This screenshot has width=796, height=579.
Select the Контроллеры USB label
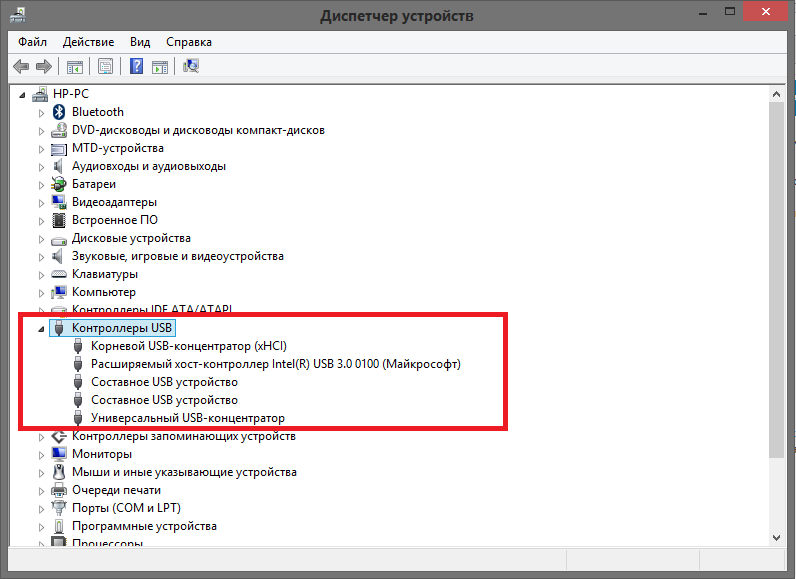click(122, 328)
